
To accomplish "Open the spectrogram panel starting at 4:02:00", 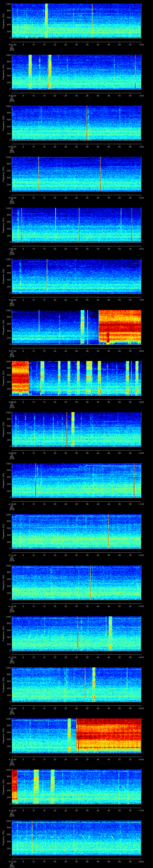I will tap(77, 72).
